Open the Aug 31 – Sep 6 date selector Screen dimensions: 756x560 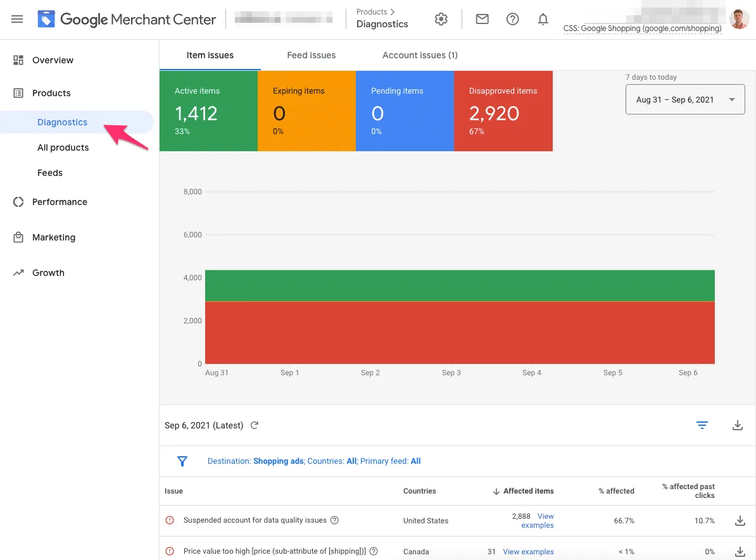pos(684,99)
